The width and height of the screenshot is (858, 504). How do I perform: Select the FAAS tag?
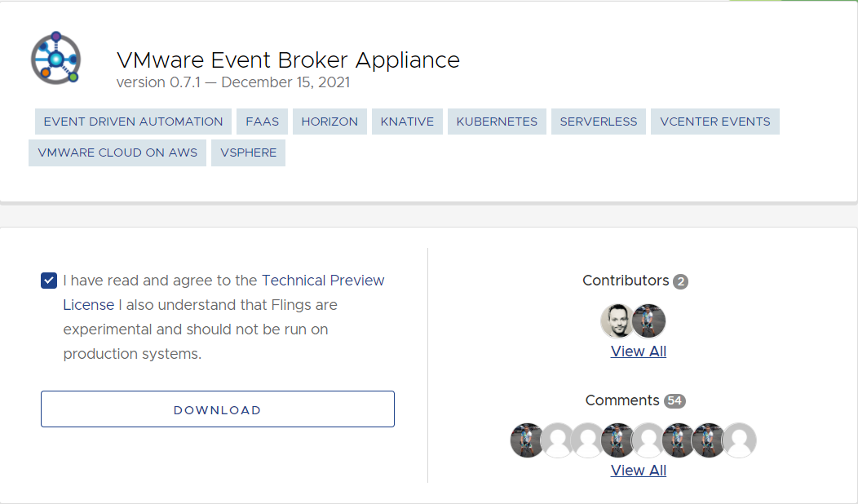tap(262, 122)
